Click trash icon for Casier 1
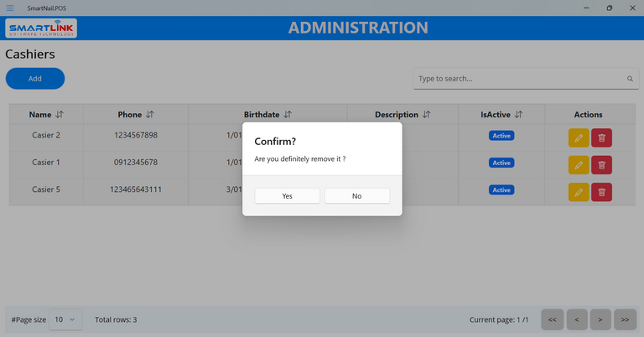This screenshot has width=644, height=337. coord(601,163)
